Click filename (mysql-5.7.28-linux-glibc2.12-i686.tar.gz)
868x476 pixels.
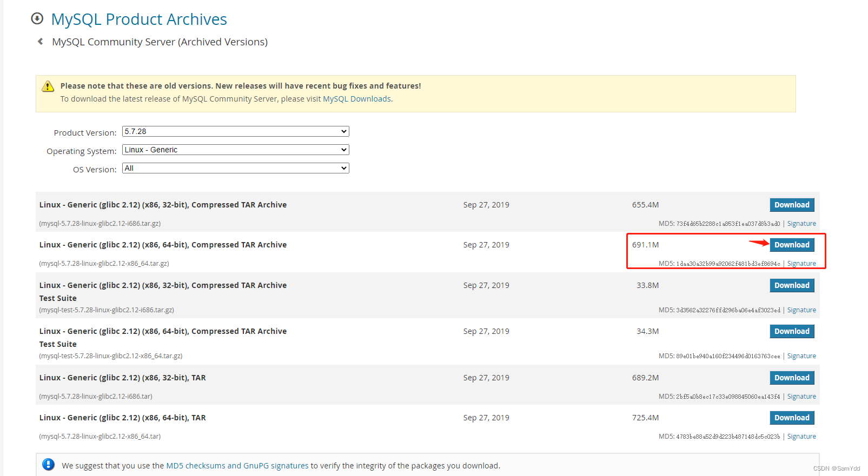click(100, 224)
